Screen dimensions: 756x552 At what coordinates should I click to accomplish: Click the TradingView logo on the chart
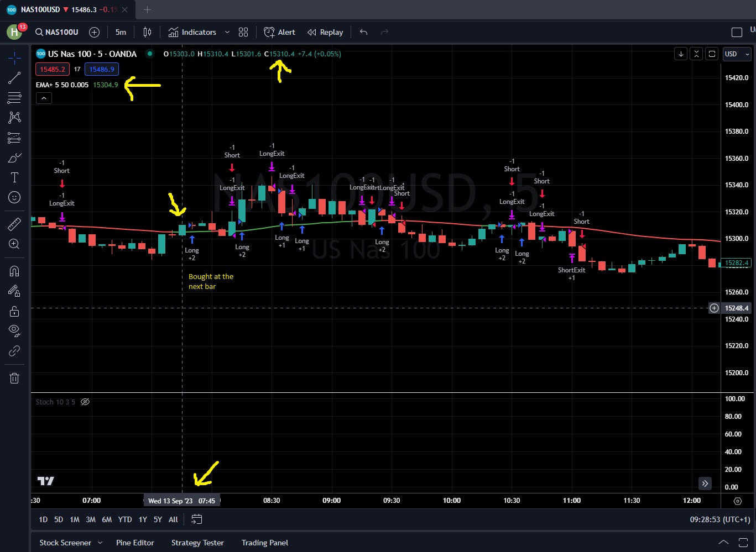45,481
